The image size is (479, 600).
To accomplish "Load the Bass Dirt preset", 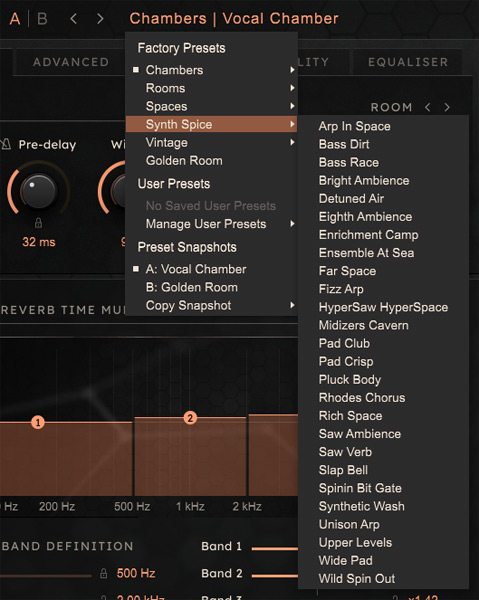I will [x=383, y=144].
